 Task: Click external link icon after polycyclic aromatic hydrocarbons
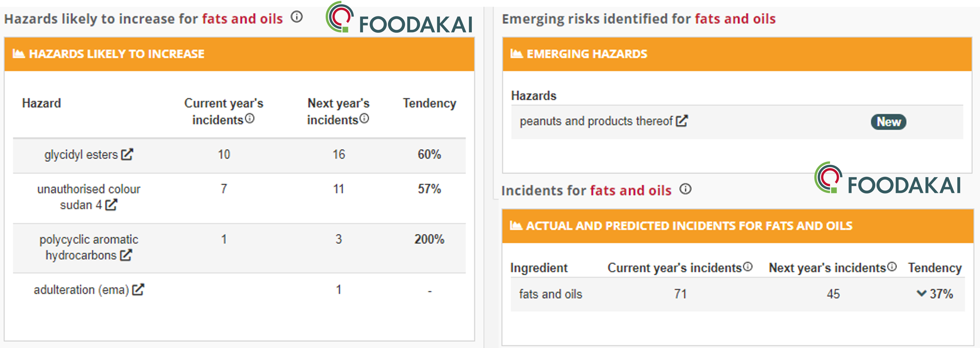tap(126, 255)
